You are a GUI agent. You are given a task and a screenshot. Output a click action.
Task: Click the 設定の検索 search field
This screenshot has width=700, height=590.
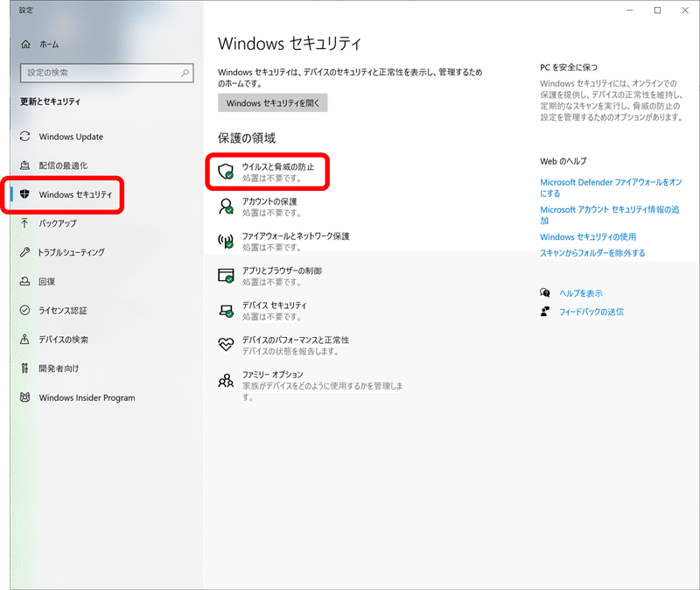107,73
